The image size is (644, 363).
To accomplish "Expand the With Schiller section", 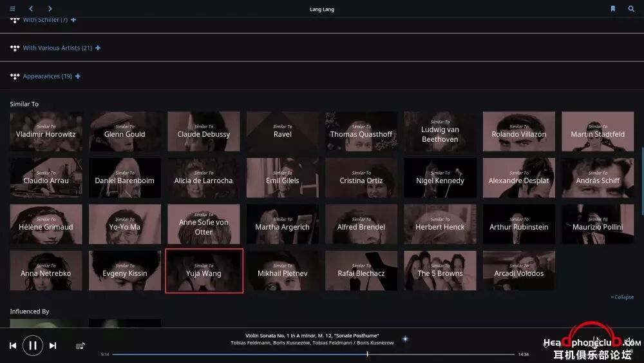I will click(50, 20).
